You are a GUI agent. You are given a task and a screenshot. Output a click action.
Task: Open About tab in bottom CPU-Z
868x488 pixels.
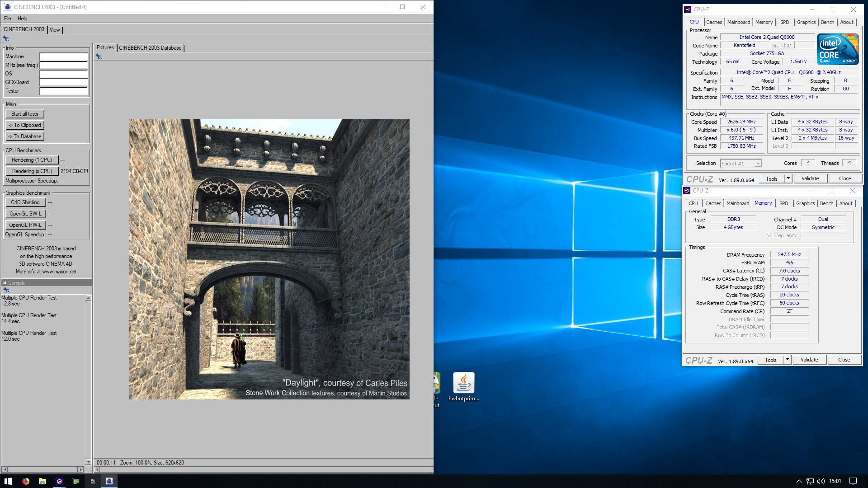click(x=846, y=203)
